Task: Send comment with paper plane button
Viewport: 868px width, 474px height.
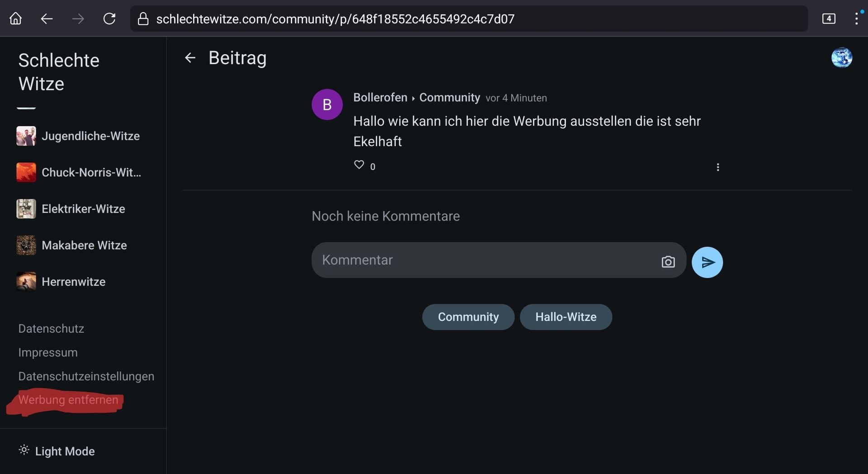Action: coord(707,262)
